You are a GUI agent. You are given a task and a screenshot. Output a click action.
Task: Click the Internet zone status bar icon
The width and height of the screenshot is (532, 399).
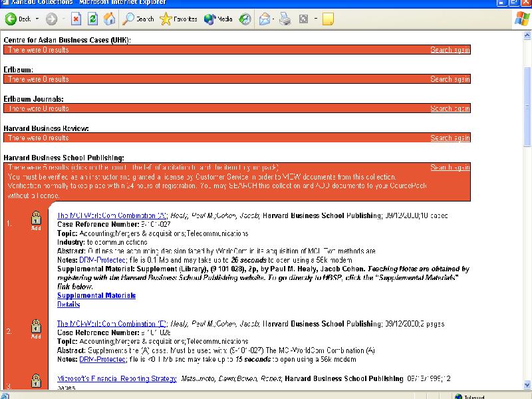pos(458,396)
